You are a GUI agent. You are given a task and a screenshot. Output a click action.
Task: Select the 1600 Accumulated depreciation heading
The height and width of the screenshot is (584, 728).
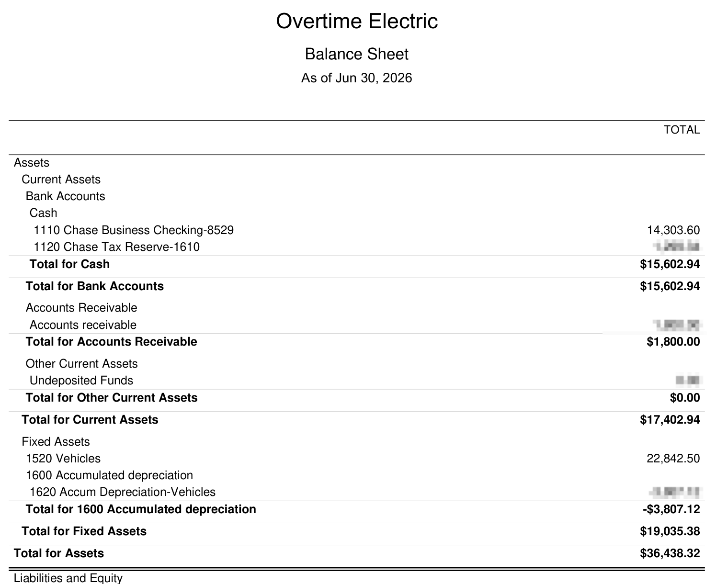109,475
